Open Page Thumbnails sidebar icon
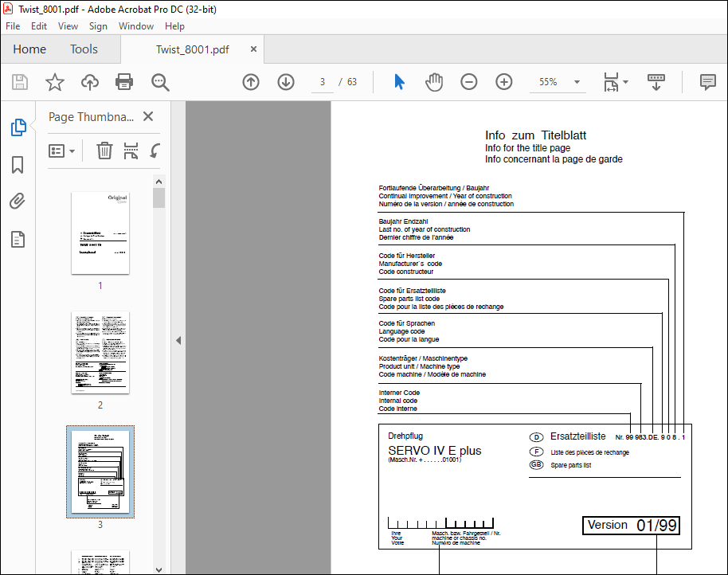The width and height of the screenshot is (728, 575). 18,127
